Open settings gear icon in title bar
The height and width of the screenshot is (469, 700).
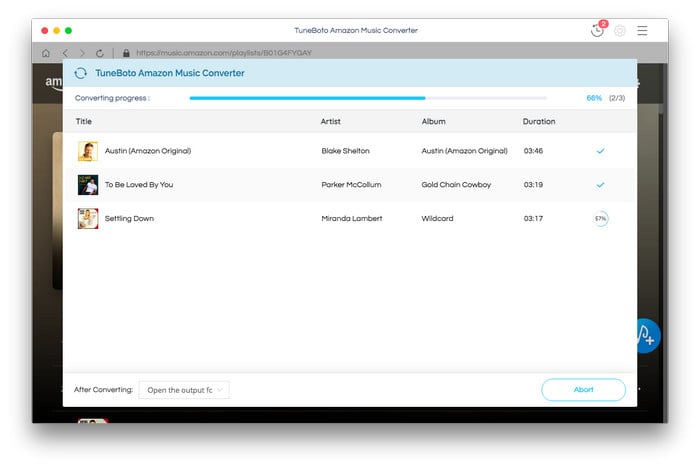(x=620, y=30)
